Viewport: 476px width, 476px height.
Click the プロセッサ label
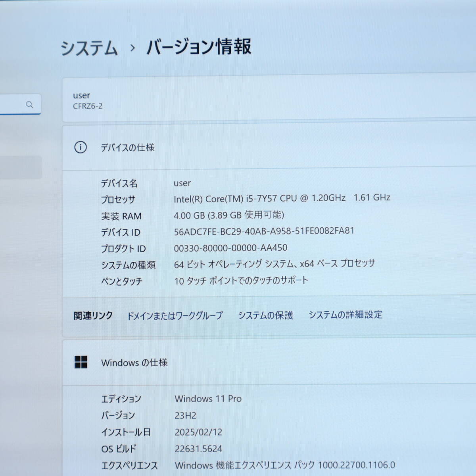[118, 200]
